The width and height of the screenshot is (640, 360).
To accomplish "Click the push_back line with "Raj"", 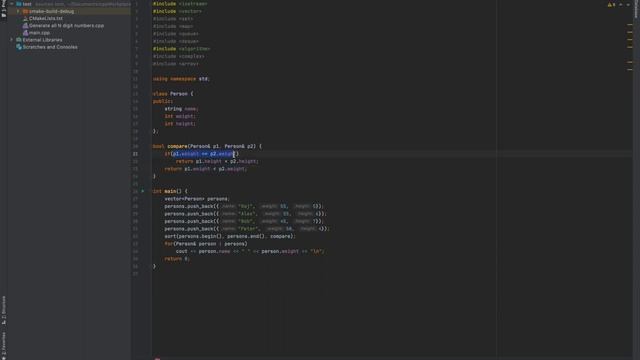I will 244,206.
